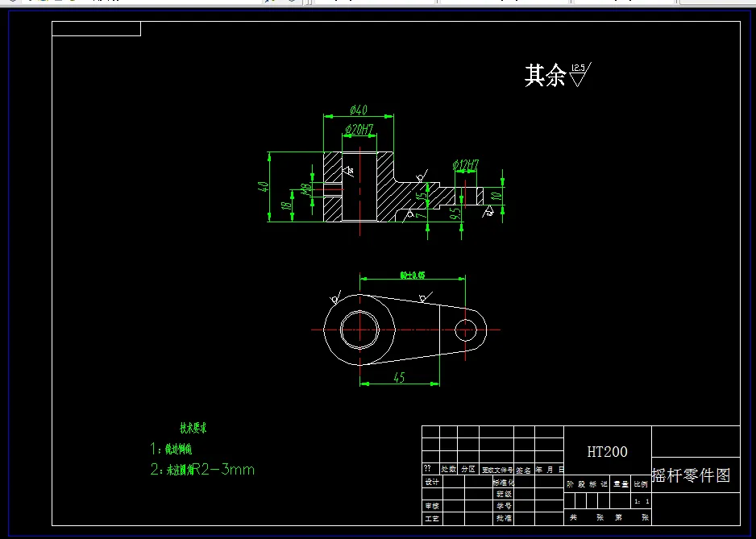The image size is (756, 539).
Task: Select the 设计 cell in title block
Action: [432, 482]
